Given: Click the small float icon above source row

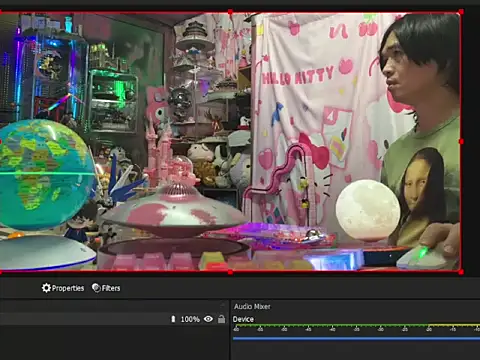Looking at the screenshot, I should pos(223,304).
